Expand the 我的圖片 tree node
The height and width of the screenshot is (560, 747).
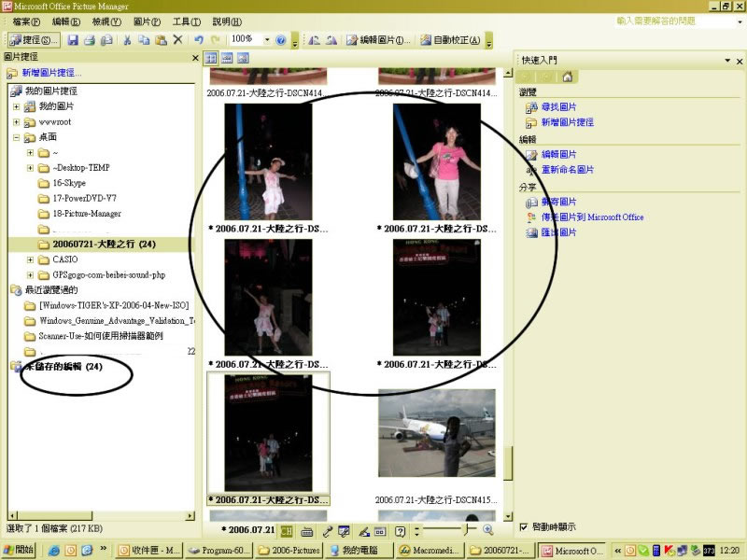click(16, 106)
